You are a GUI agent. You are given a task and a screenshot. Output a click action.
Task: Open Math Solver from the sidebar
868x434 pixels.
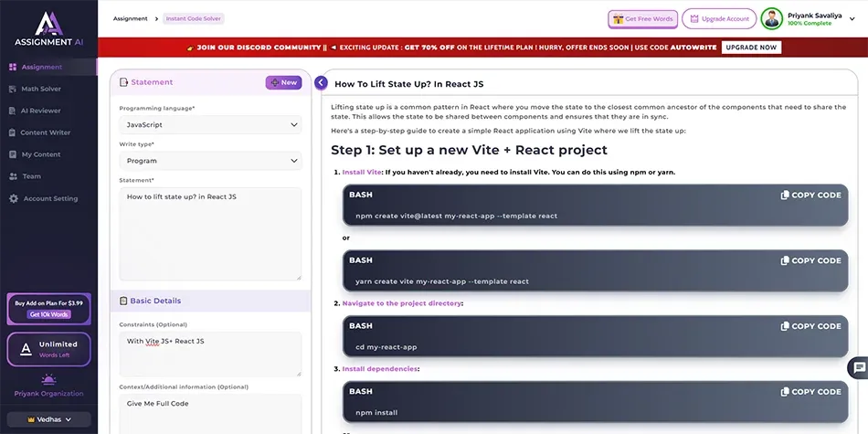coord(41,89)
